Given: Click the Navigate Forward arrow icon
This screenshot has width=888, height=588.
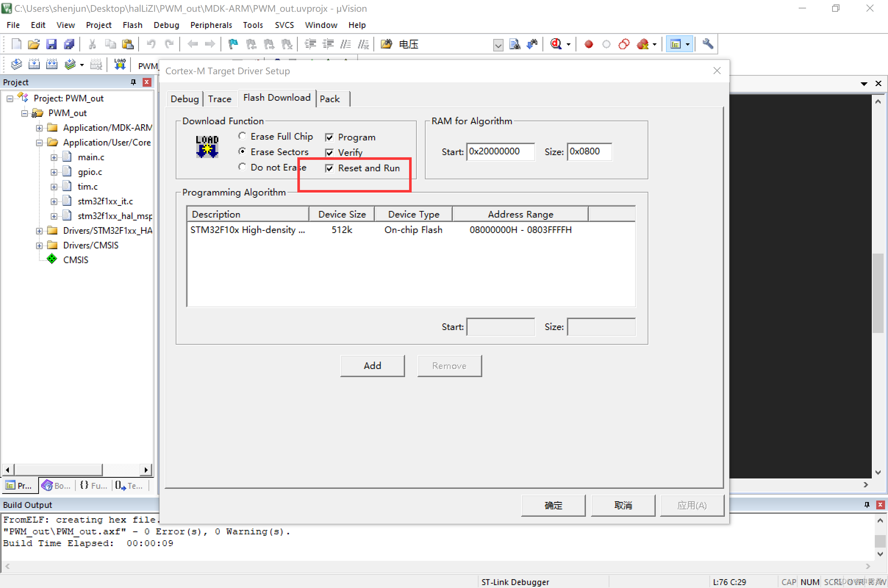Looking at the screenshot, I should (210, 44).
